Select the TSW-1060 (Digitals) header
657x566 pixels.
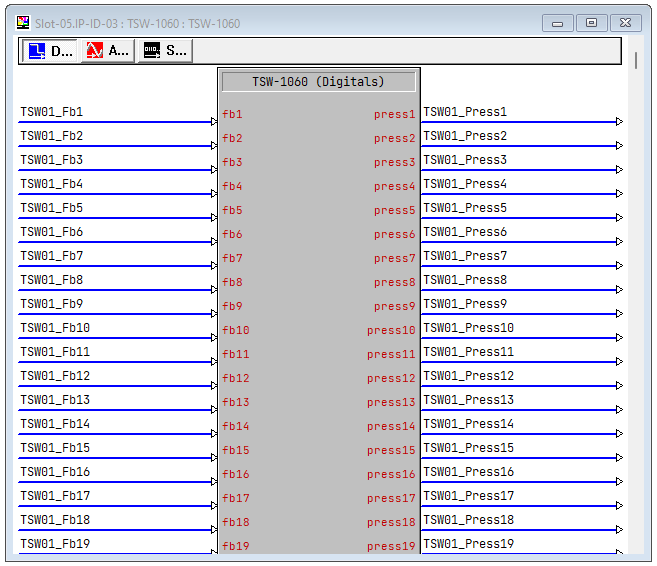point(318,82)
